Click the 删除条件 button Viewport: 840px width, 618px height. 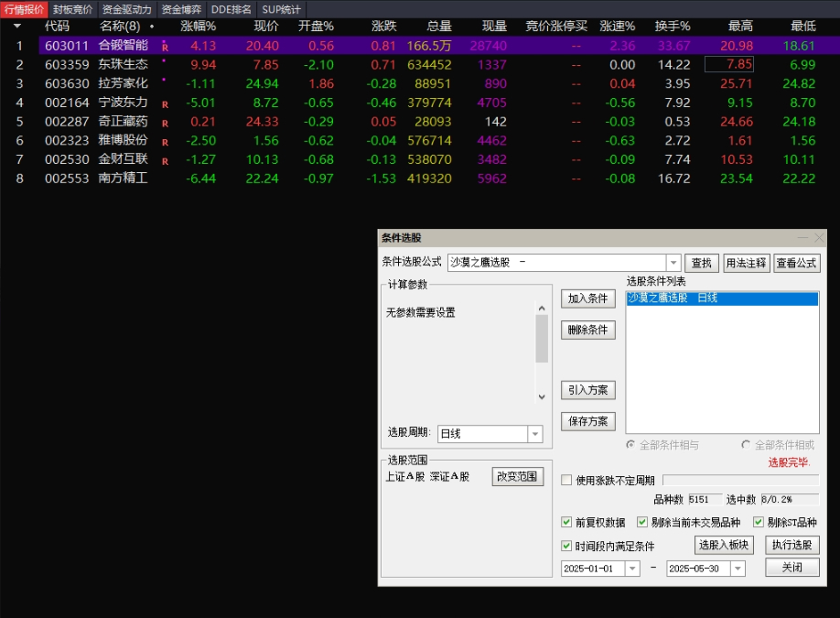(587, 330)
